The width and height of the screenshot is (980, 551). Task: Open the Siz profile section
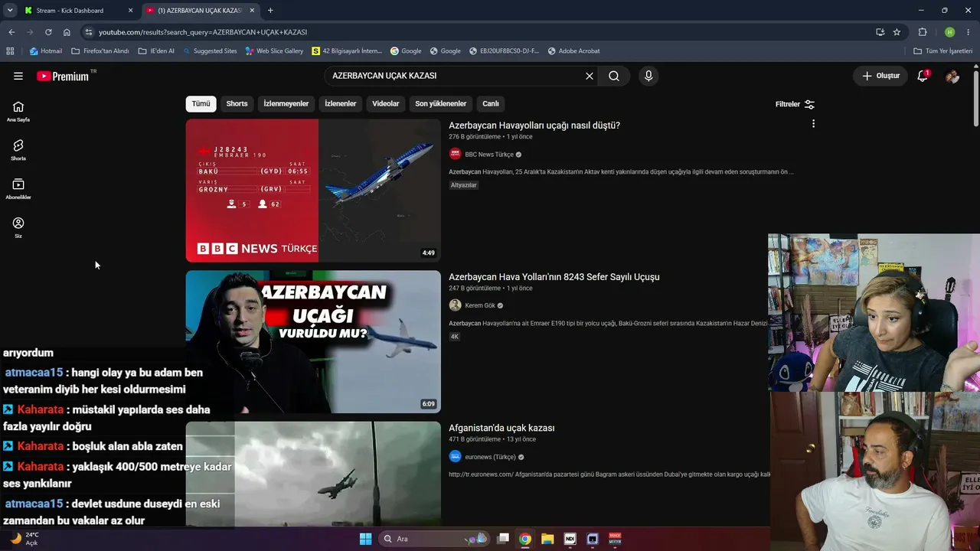click(18, 227)
